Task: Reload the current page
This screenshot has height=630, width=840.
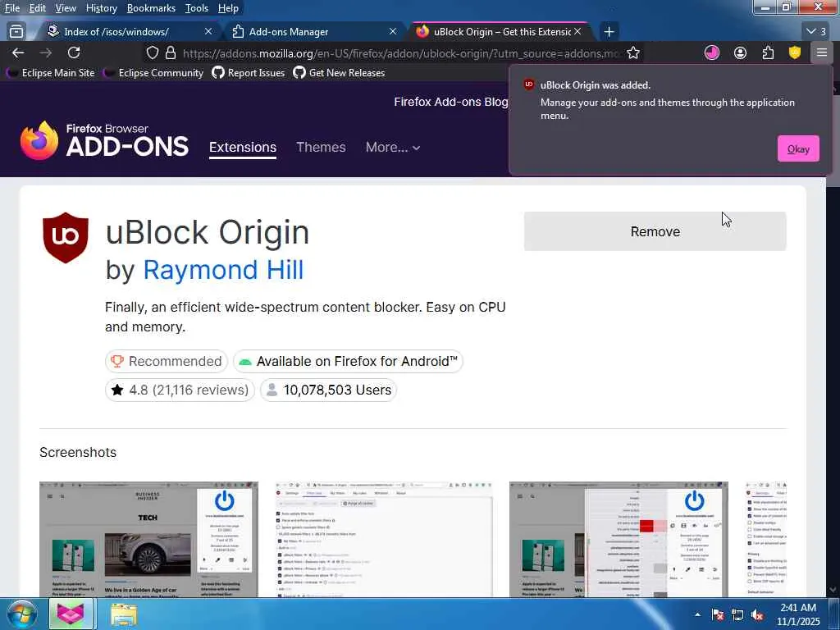Action: [x=74, y=52]
